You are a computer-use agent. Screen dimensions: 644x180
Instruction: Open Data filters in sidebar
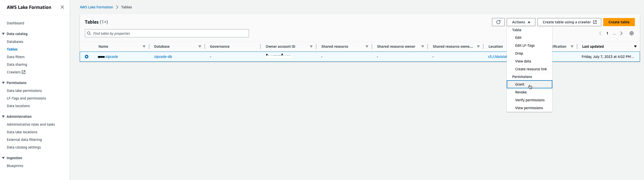(x=16, y=57)
